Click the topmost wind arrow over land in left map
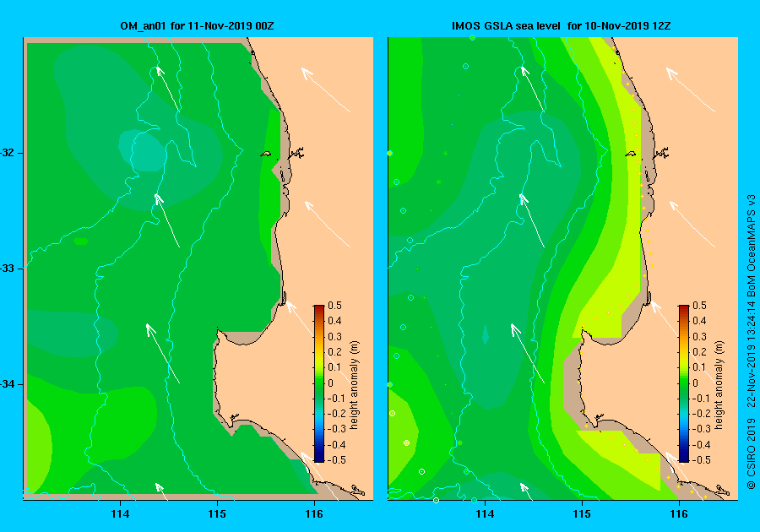This screenshot has height=532, width=760. (325, 90)
